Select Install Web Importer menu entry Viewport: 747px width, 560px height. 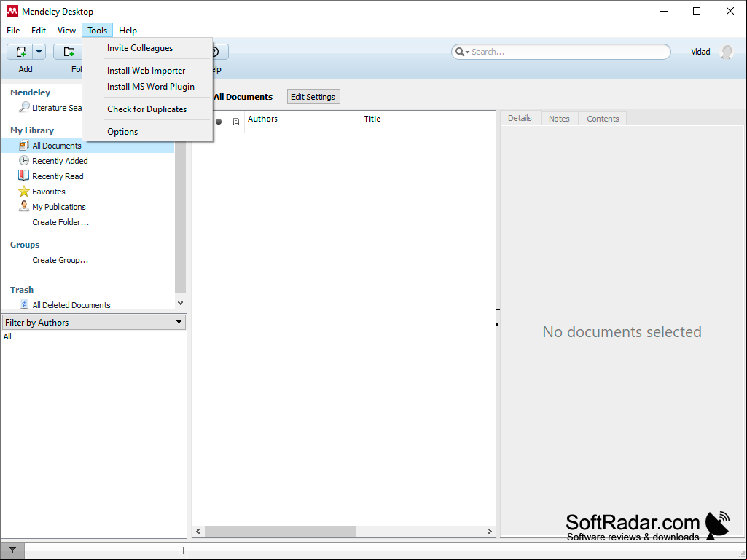click(148, 71)
